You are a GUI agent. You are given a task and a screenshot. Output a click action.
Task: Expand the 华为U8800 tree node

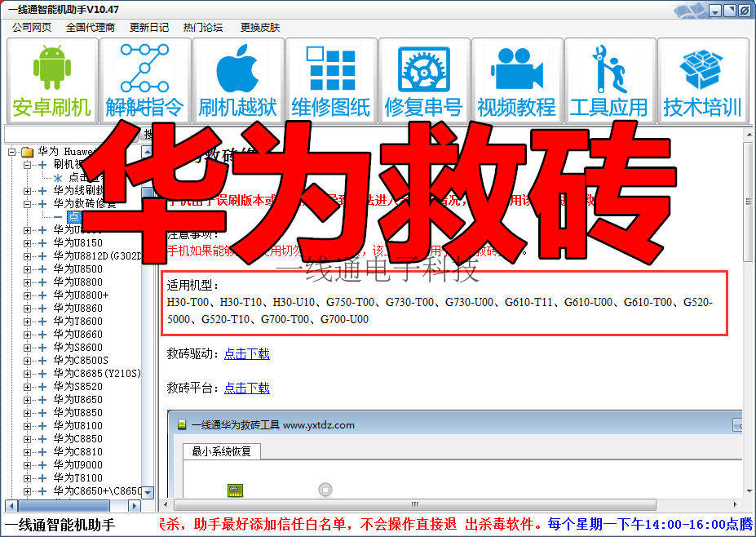[x=27, y=282]
